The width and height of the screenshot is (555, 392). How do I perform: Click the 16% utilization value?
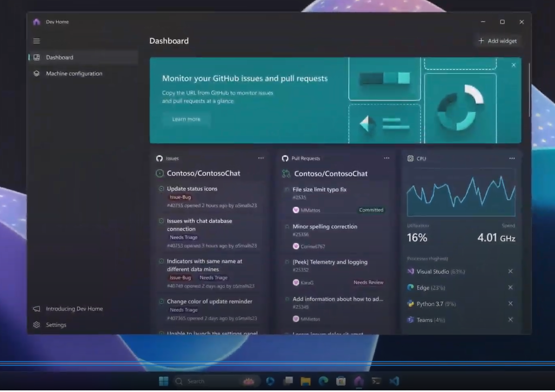click(417, 238)
